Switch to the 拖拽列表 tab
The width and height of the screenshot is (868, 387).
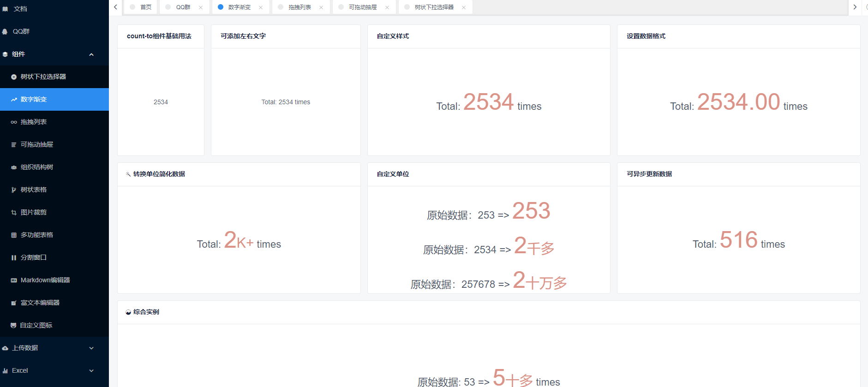coord(299,7)
